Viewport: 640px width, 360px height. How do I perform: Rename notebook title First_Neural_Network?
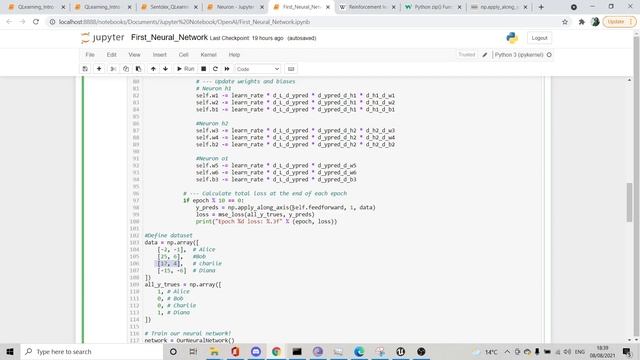(169, 38)
